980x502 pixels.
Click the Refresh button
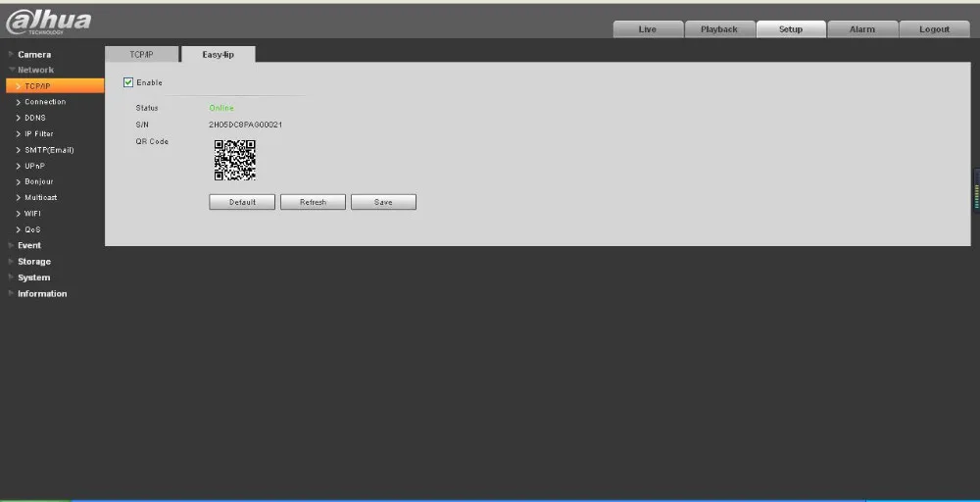[x=314, y=202]
